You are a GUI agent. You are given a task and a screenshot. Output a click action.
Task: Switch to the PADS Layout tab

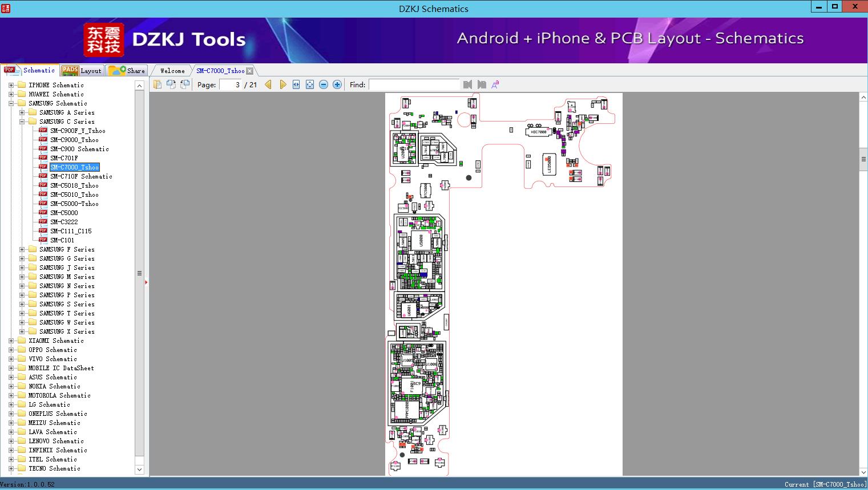(82, 71)
